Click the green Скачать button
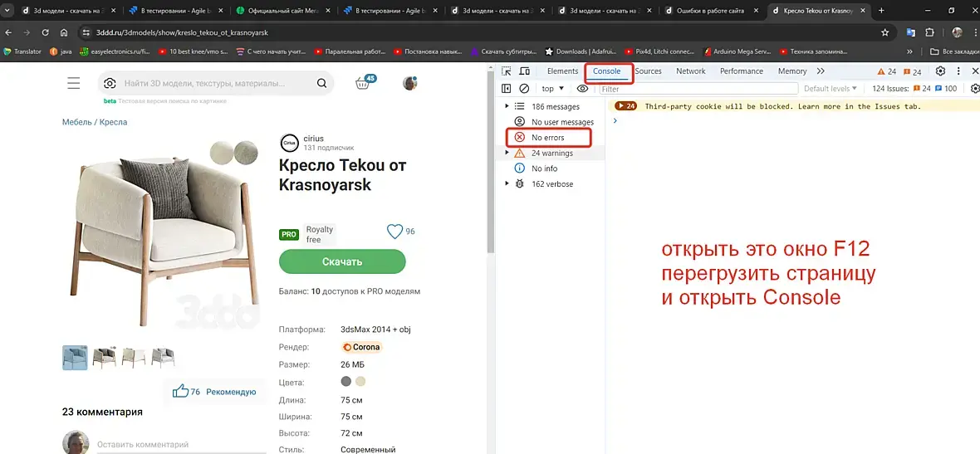This screenshot has width=980, height=454. pyautogui.click(x=342, y=261)
